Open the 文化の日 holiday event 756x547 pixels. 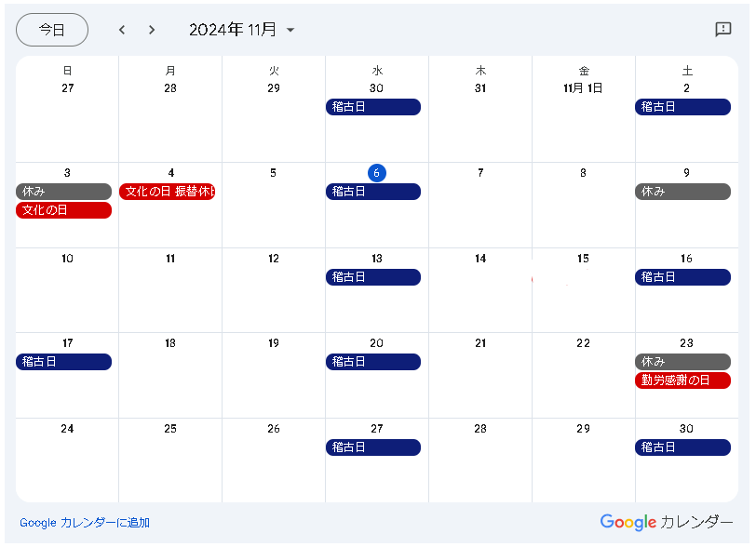pyautogui.click(x=63, y=210)
